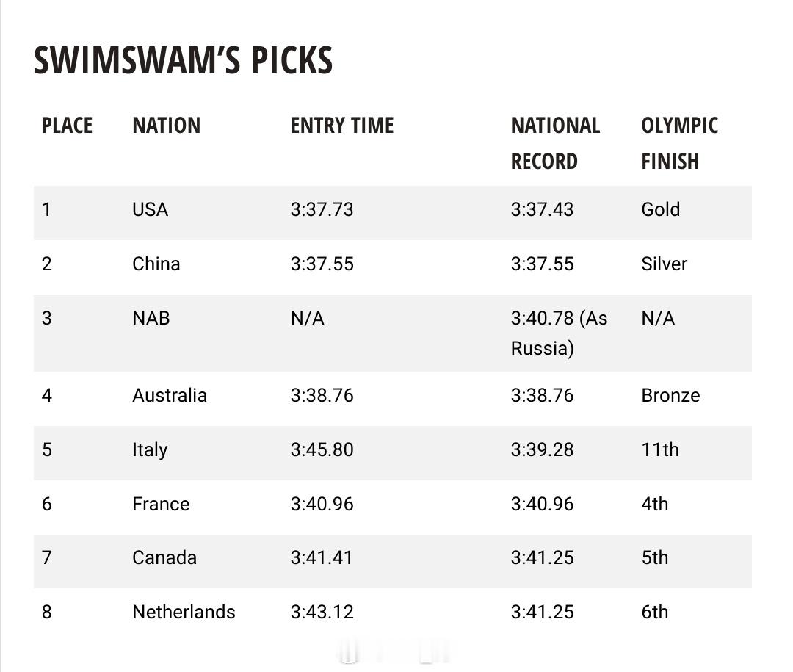Image resolution: width=793 pixels, height=672 pixels.
Task: Select the France nation cell
Action: pos(161,504)
